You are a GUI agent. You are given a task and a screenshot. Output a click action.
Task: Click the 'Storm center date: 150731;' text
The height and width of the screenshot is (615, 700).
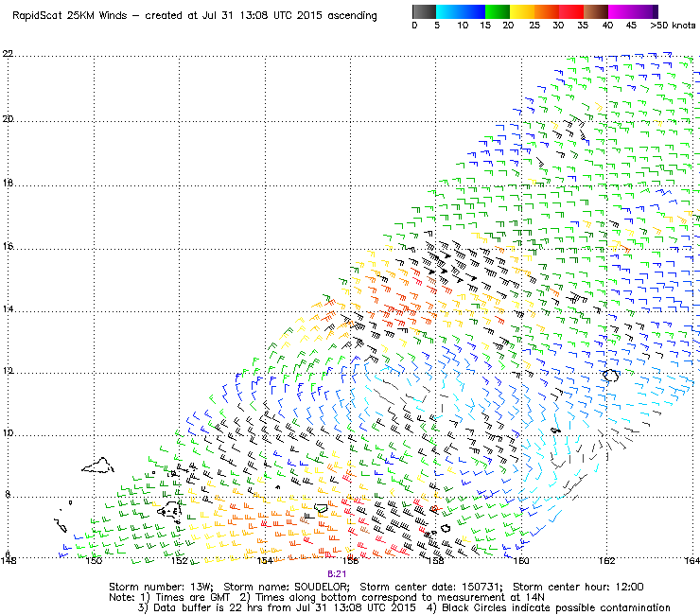[x=431, y=587]
